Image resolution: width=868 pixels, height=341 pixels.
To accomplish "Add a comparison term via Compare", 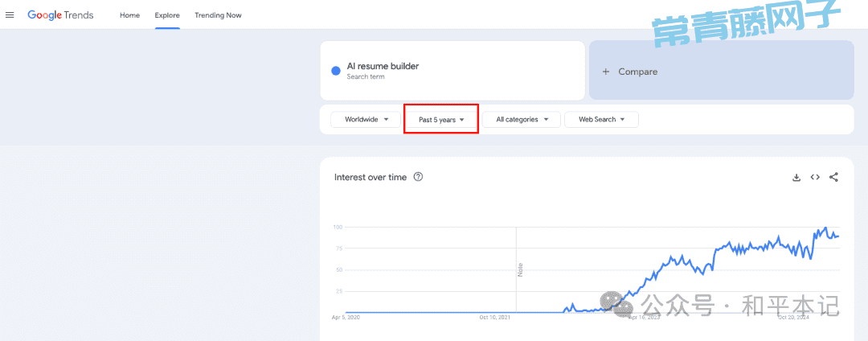I will [x=721, y=72].
